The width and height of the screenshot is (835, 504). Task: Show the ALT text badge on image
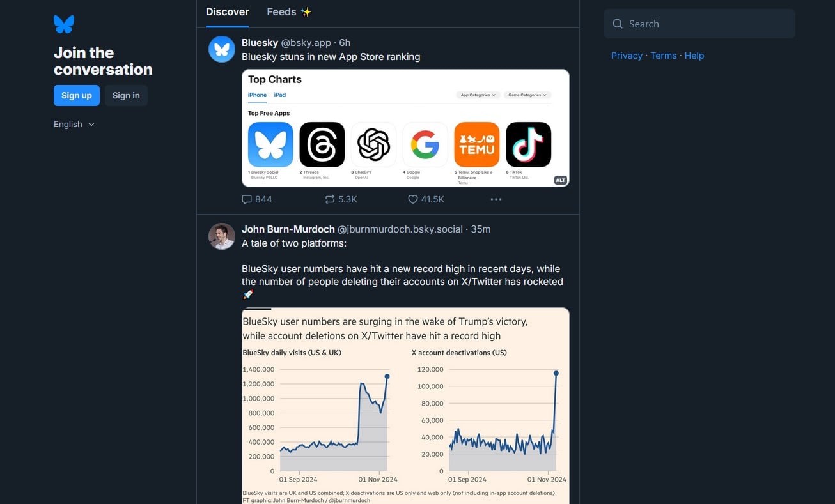pyautogui.click(x=560, y=180)
